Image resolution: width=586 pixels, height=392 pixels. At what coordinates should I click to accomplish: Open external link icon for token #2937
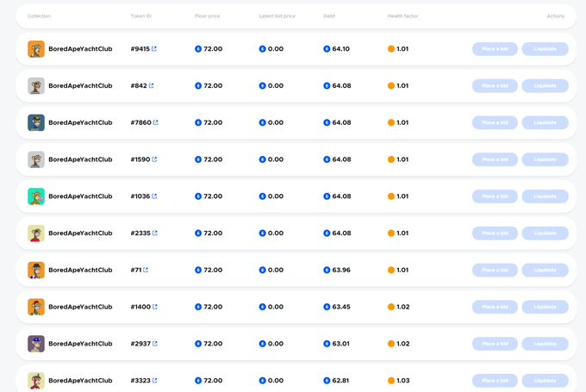click(x=155, y=344)
